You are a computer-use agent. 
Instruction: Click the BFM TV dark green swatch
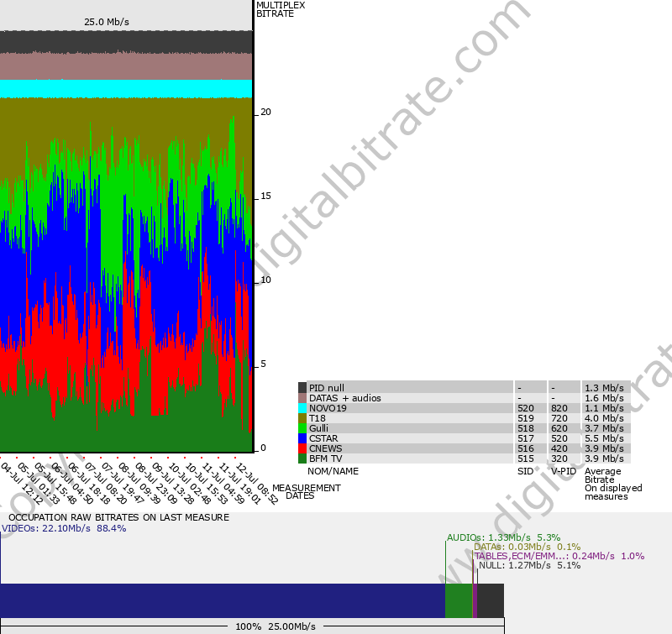302,458
